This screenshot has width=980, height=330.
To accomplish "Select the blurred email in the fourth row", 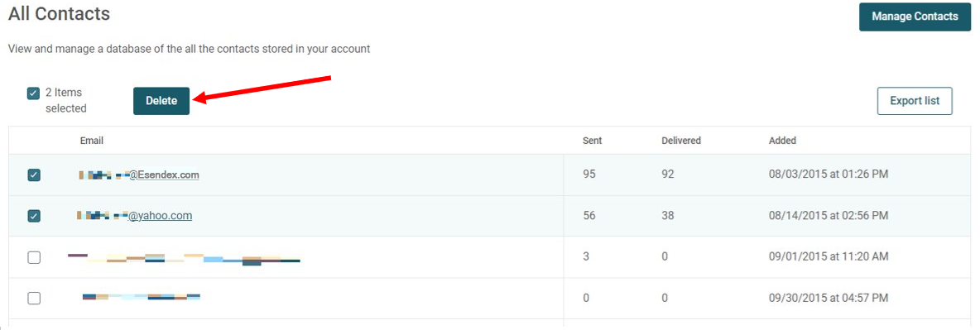I will [x=142, y=297].
